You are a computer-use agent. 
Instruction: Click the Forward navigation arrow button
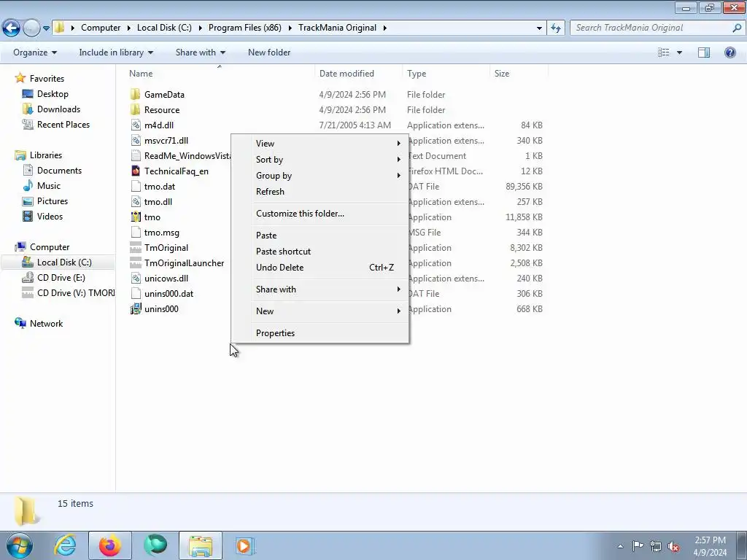coord(31,28)
